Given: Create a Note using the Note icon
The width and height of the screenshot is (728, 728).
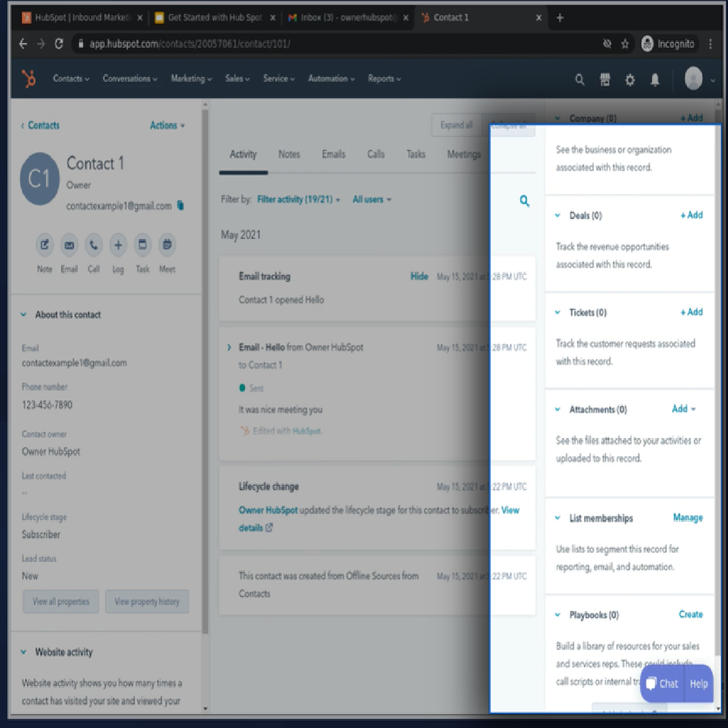Looking at the screenshot, I should (x=45, y=245).
